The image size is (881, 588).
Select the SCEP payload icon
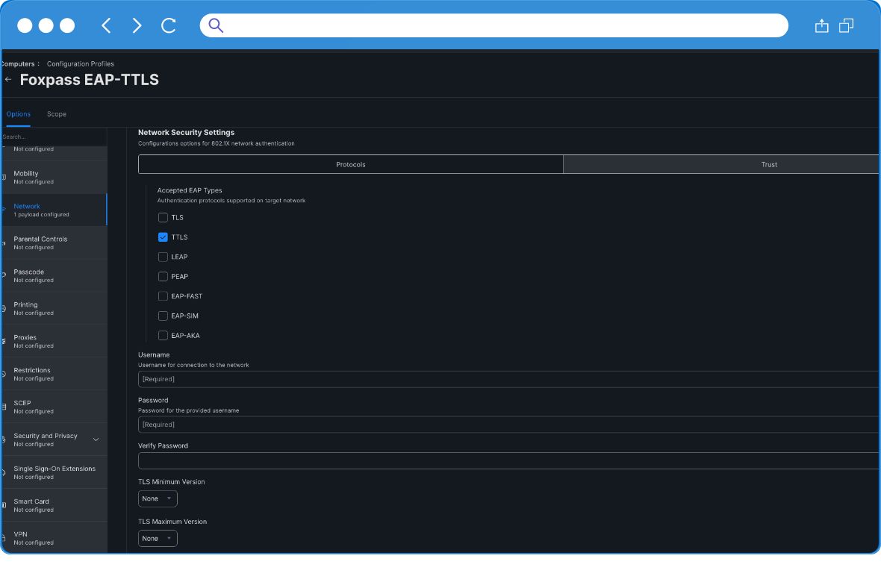(x=5, y=407)
